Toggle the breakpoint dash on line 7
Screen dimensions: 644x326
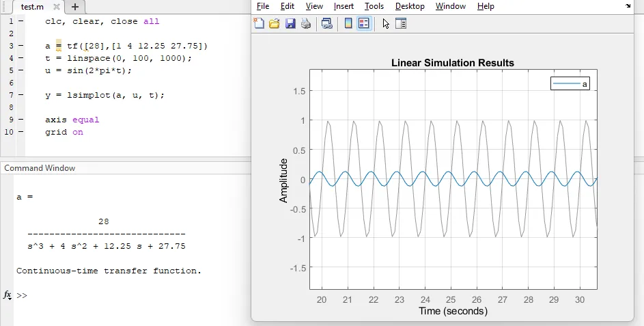[x=20, y=96]
